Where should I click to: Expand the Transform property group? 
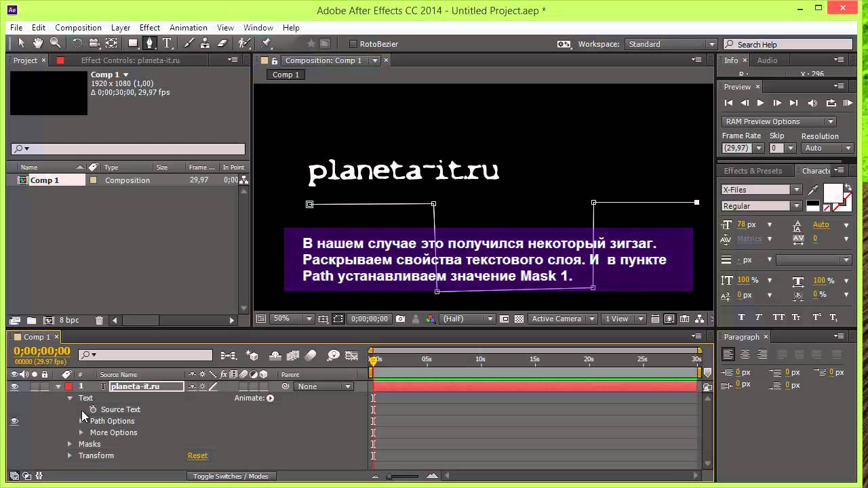pos(70,455)
